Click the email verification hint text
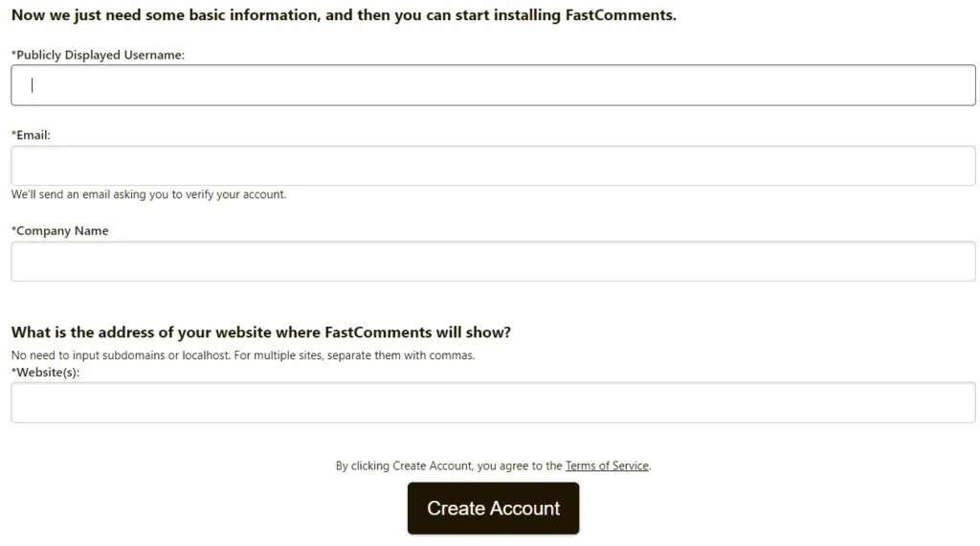This screenshot has width=980, height=546. tap(148, 194)
